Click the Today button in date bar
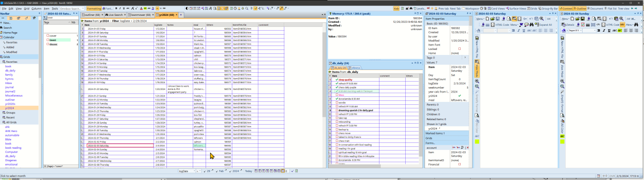The height and width of the screenshot is (180, 644). tap(248, 171)
